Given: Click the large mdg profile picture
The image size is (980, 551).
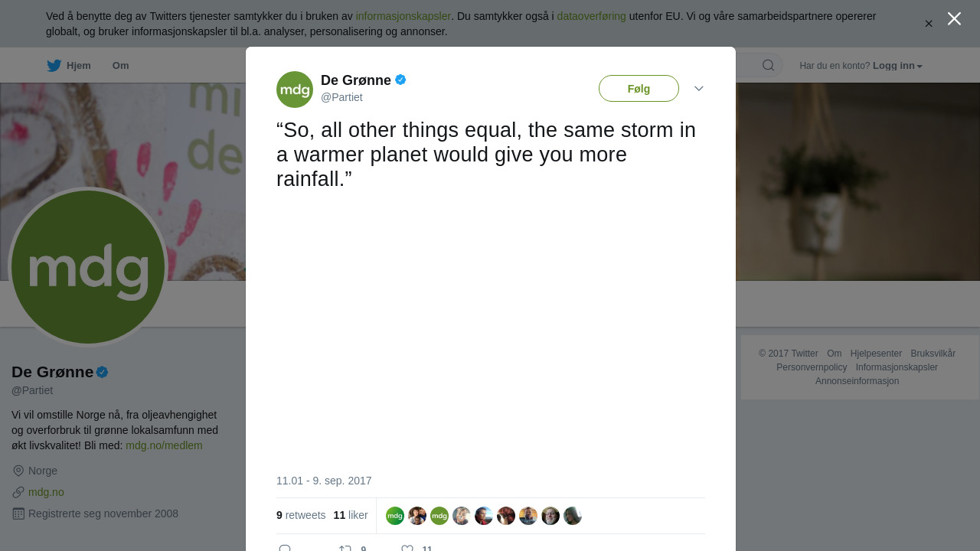Looking at the screenshot, I should click(x=88, y=267).
